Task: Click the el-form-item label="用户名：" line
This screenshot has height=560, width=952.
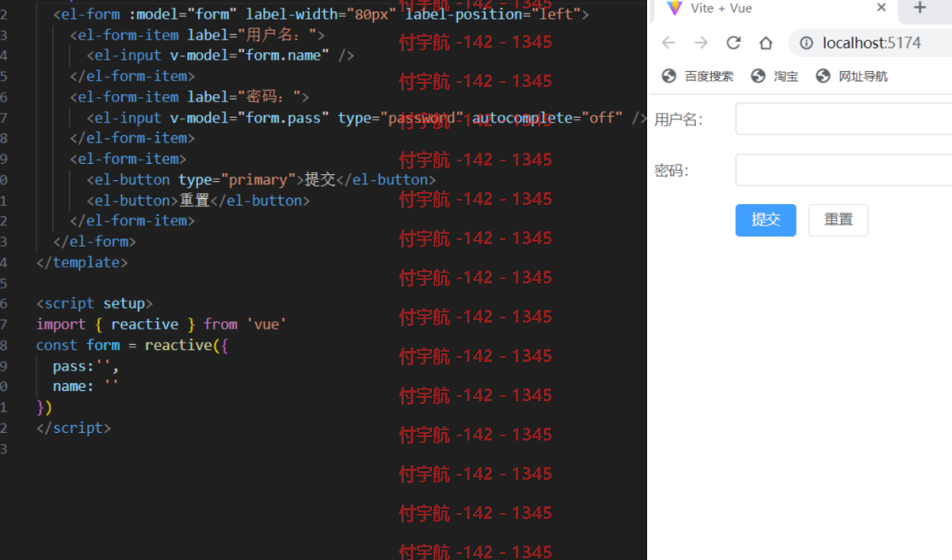Action: [x=196, y=35]
